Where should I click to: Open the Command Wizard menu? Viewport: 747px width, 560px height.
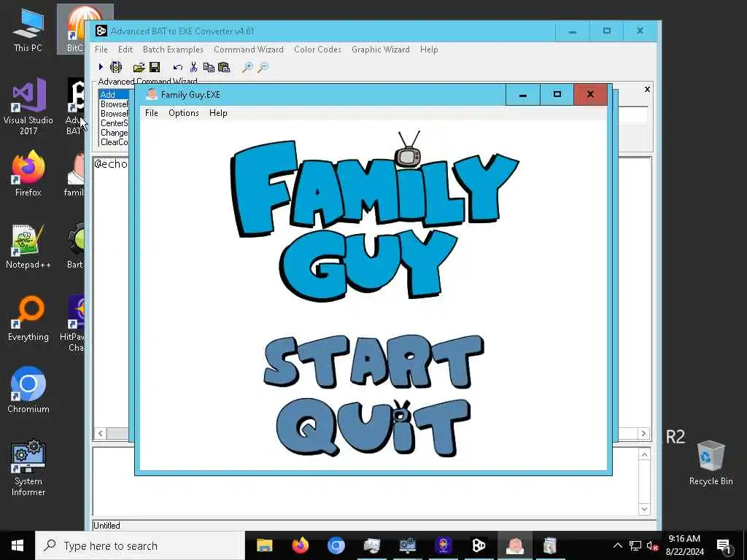(x=248, y=50)
